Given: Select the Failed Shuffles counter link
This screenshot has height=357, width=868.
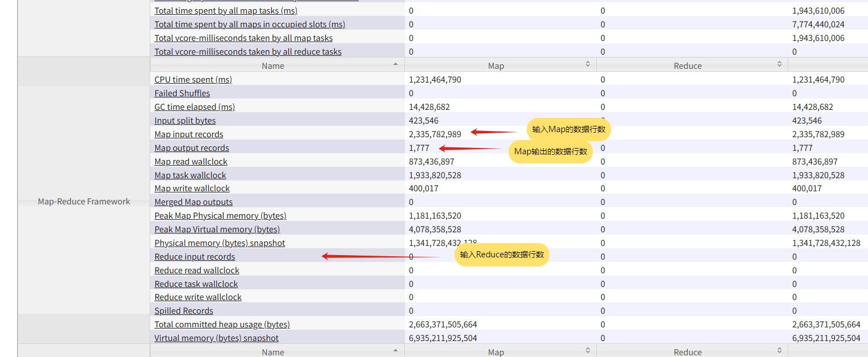Looking at the screenshot, I should coord(182,93).
